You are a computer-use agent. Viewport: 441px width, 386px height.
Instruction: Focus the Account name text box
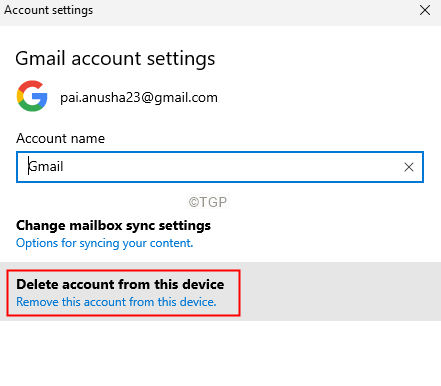(x=220, y=167)
